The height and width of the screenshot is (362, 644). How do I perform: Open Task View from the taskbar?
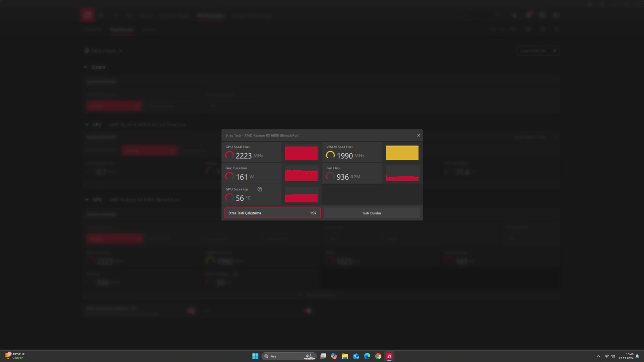[x=323, y=356]
